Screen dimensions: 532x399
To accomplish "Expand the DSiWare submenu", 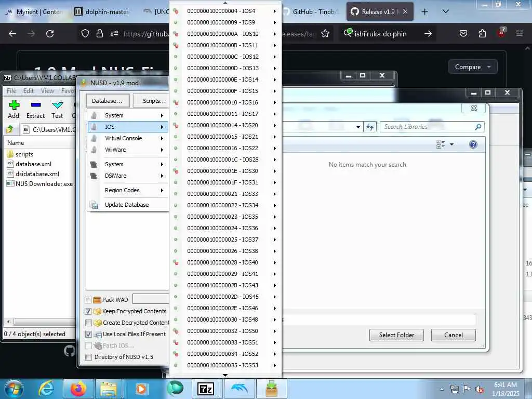I will click(x=128, y=176).
